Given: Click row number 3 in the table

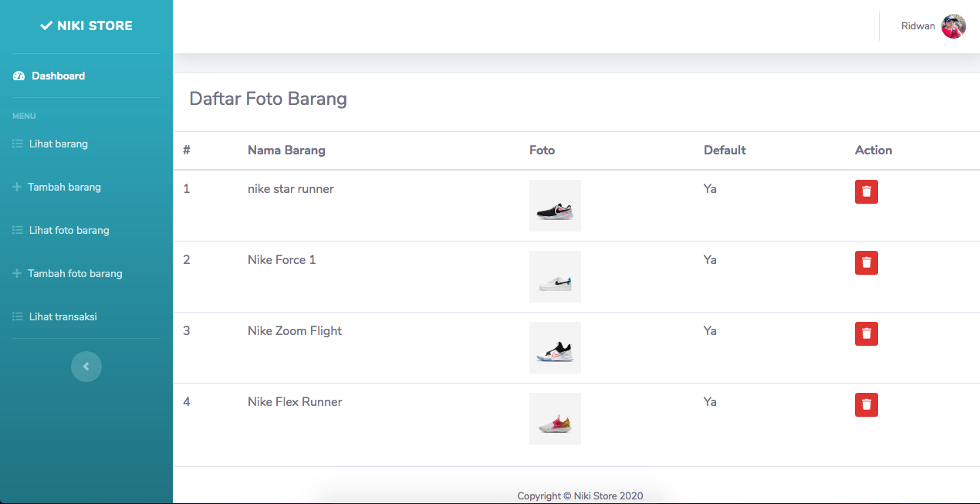Looking at the screenshot, I should click(x=187, y=330).
